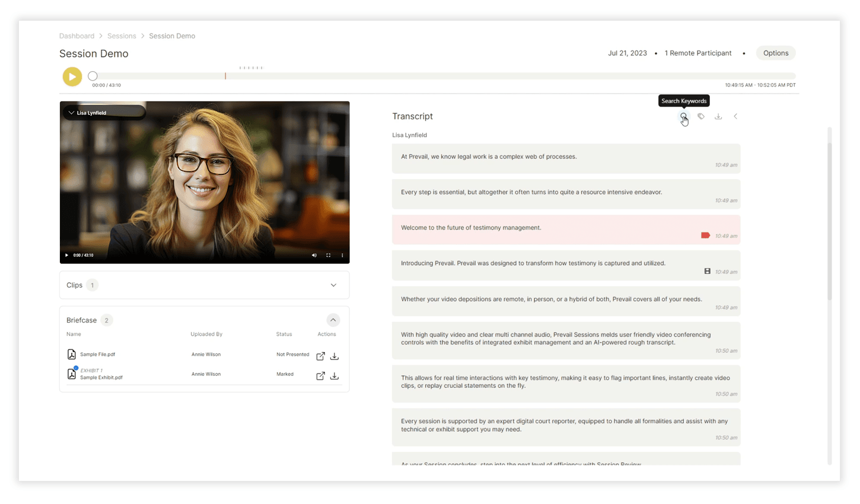Open the video player's three-dot menu
Screen dimensions: 860x504
[x=342, y=255]
